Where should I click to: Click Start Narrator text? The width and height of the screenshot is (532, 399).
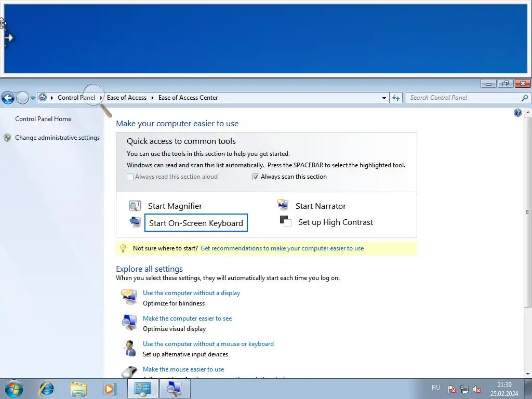point(321,206)
